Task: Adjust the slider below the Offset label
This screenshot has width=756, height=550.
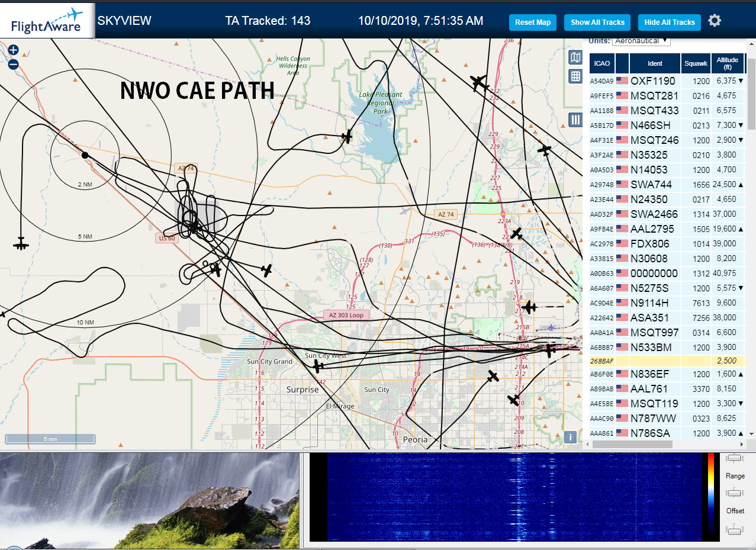Action: coord(735,530)
